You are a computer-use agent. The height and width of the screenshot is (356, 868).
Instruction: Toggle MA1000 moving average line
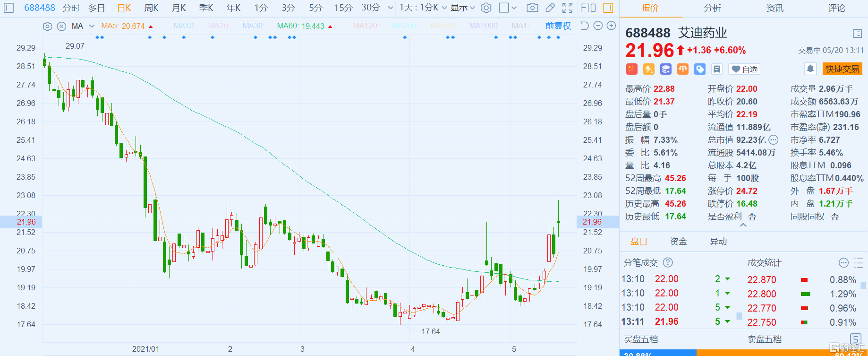[x=484, y=26]
